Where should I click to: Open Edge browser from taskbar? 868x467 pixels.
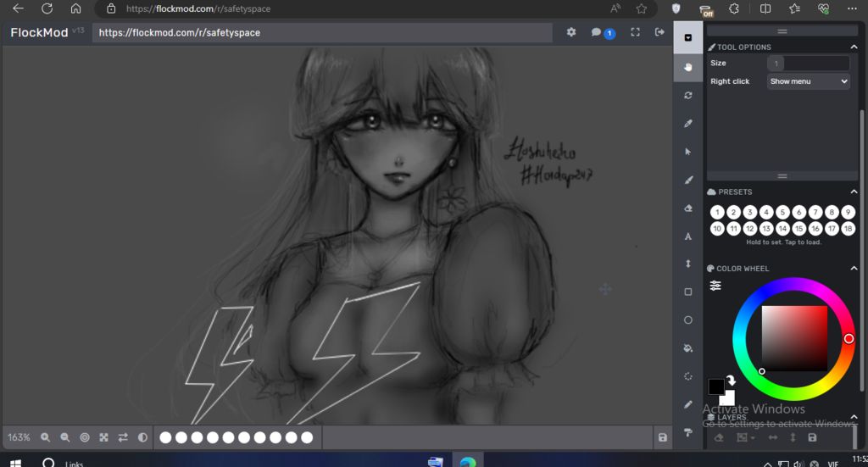(468, 461)
